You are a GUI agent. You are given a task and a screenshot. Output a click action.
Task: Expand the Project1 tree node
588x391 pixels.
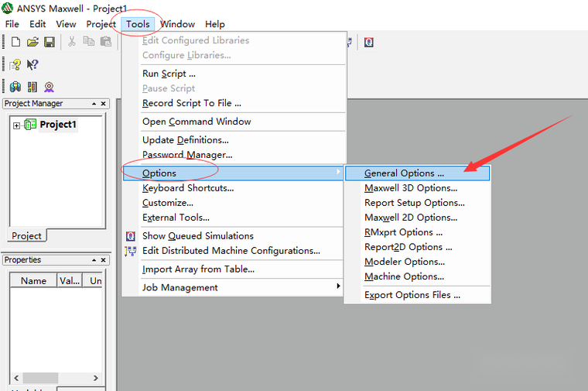pos(16,125)
